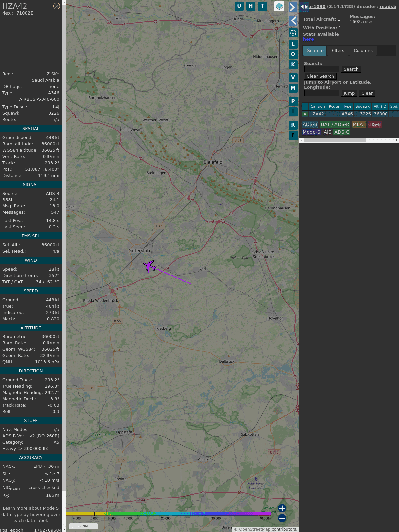
Task: Toggle the U map button
Action: pyautogui.click(x=239, y=6)
